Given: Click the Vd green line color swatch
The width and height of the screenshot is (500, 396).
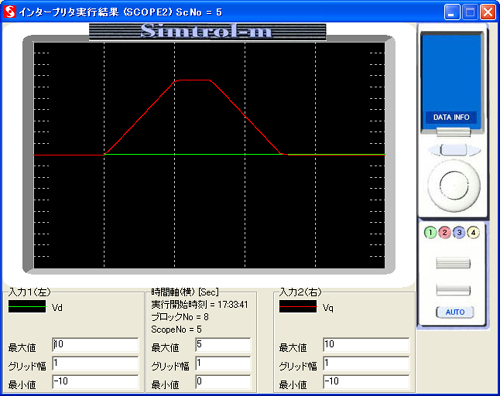Looking at the screenshot, I should 27,307.
